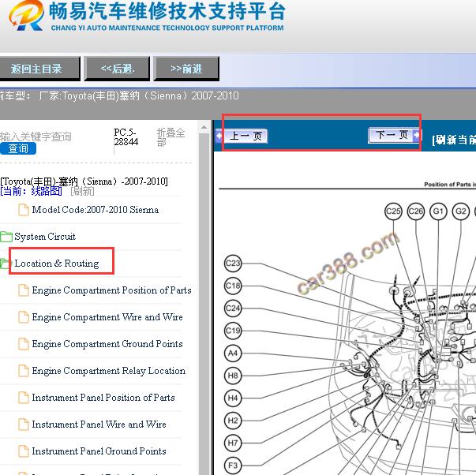Click connector label C24 in diagram
Viewport: 476px width, 475px height.
click(233, 308)
